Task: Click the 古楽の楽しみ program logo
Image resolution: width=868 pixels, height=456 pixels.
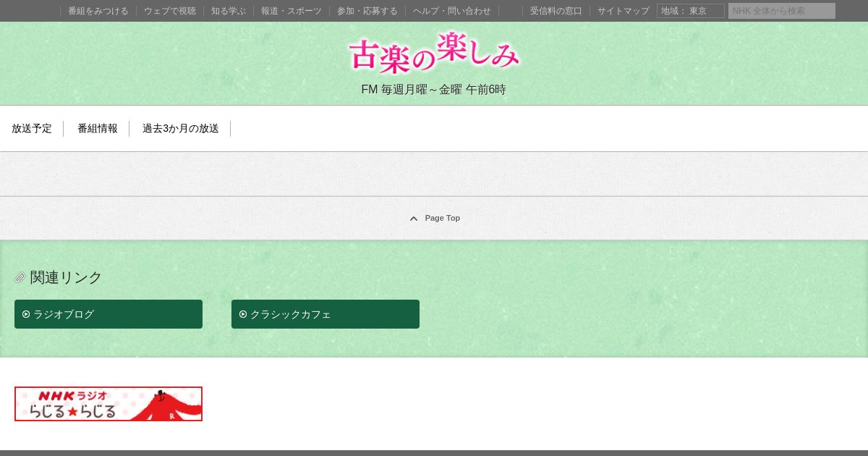Action: click(434, 52)
